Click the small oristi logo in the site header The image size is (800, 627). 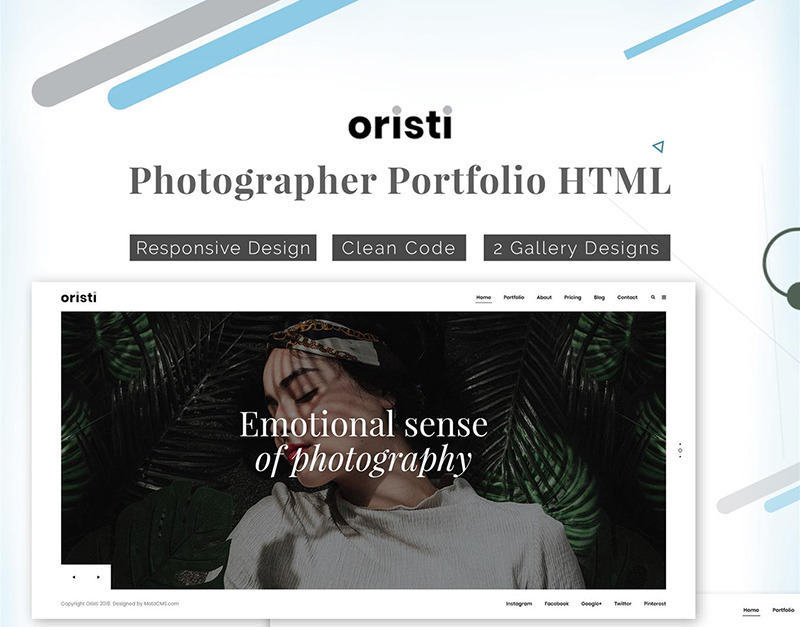click(79, 297)
